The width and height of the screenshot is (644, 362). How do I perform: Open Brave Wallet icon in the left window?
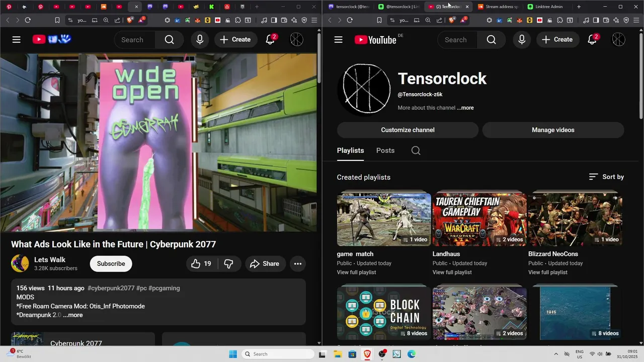click(x=284, y=20)
